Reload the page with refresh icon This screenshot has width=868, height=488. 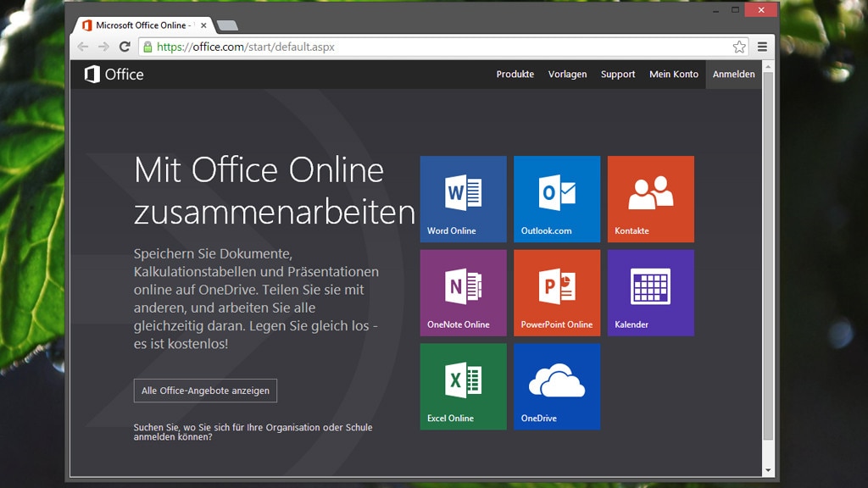tap(125, 47)
